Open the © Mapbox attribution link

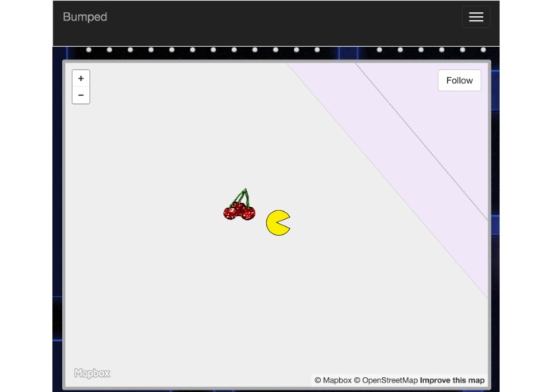click(x=333, y=380)
